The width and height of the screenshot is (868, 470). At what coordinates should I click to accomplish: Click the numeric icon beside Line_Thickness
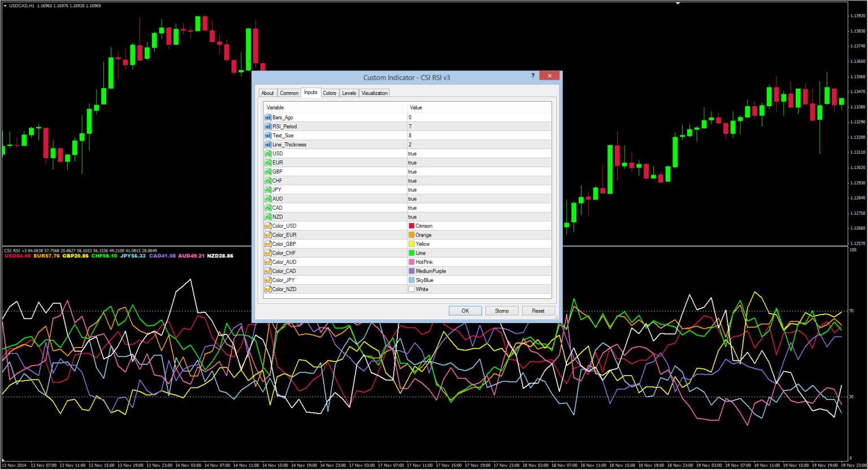(267, 144)
